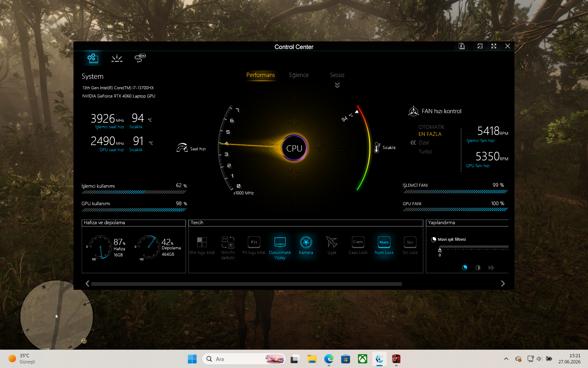Select the brightness icon in Yapılandırma
This screenshot has height=368, width=588.
[478, 267]
